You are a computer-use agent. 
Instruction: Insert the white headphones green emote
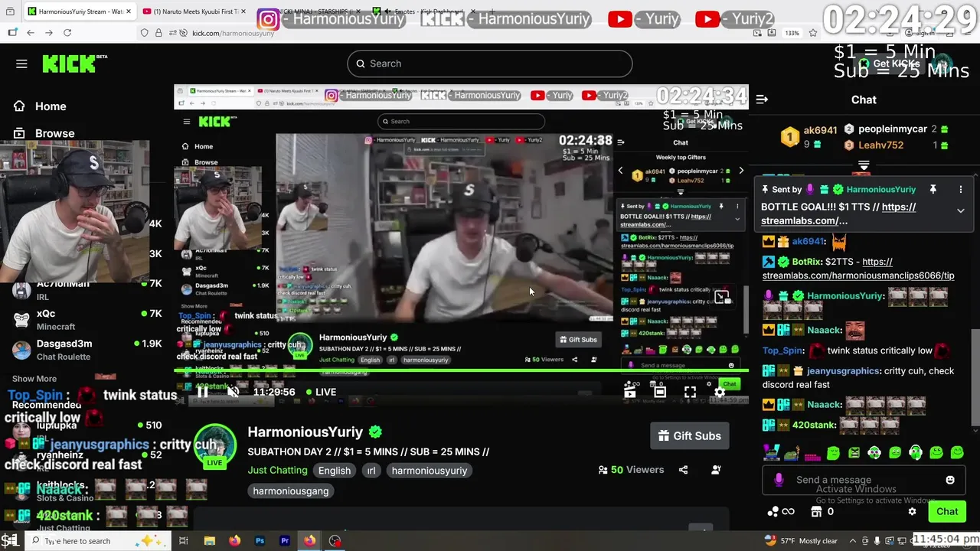(x=915, y=453)
